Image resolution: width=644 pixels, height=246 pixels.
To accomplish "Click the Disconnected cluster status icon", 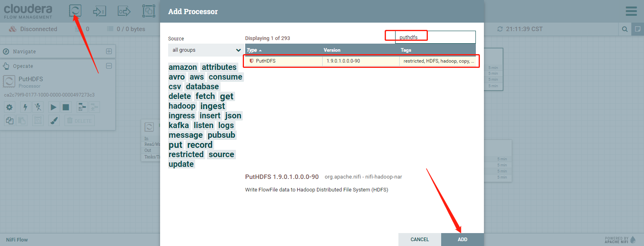I will (13, 29).
